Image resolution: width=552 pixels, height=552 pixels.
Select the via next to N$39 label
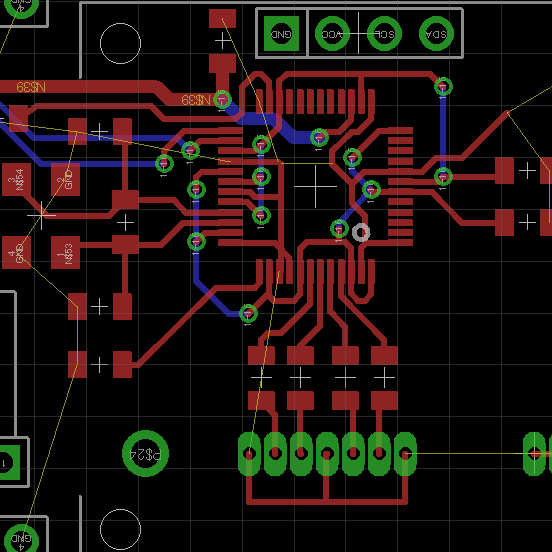(222, 100)
